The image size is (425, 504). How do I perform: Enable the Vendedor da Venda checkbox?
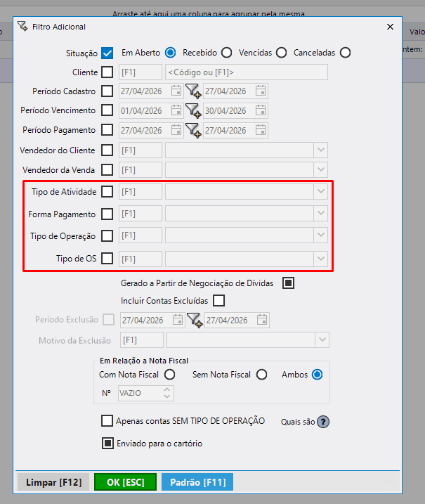click(x=107, y=169)
